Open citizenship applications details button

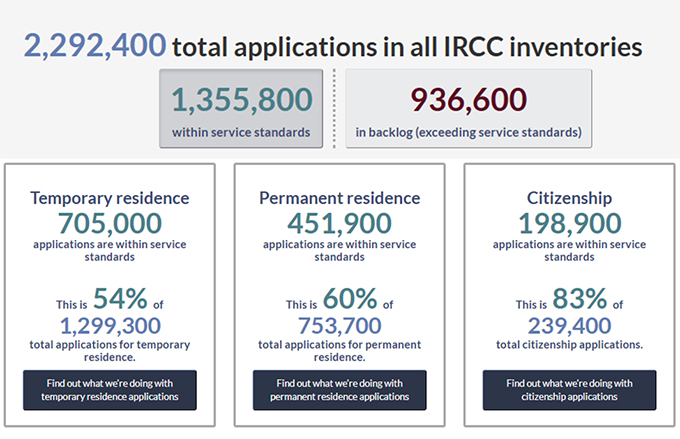coord(569,390)
